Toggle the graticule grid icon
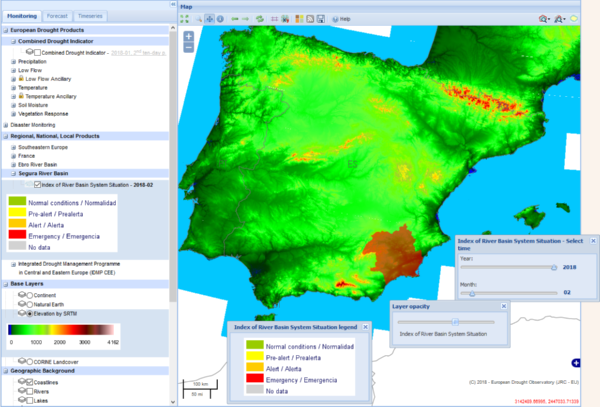 [274, 19]
